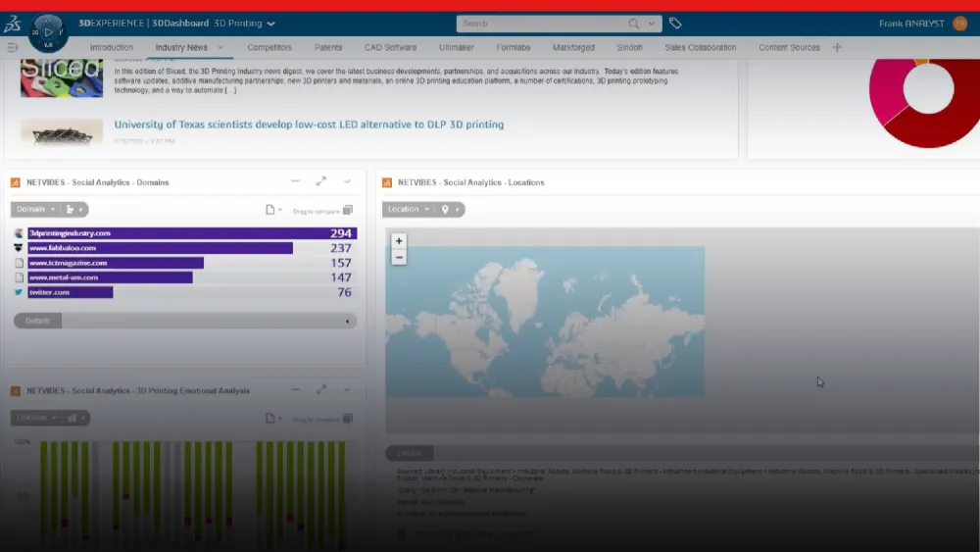Expand the Domains Details button
The height and width of the screenshot is (552, 980).
click(37, 321)
